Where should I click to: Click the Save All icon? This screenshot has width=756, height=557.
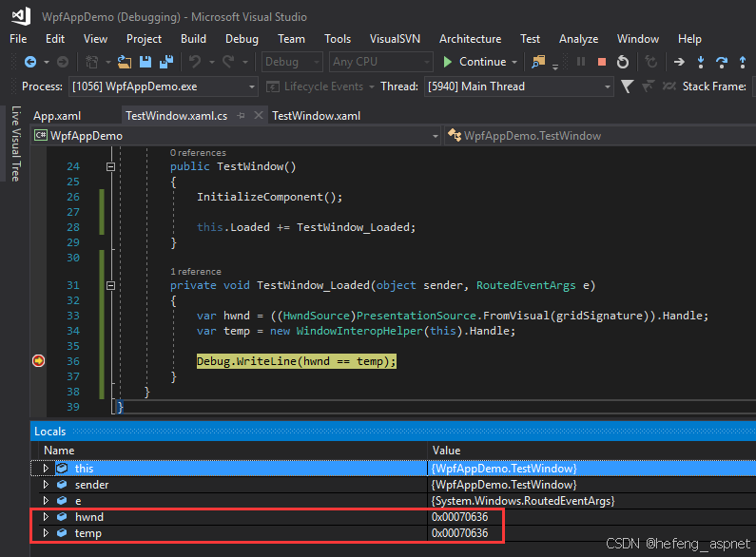[166, 62]
